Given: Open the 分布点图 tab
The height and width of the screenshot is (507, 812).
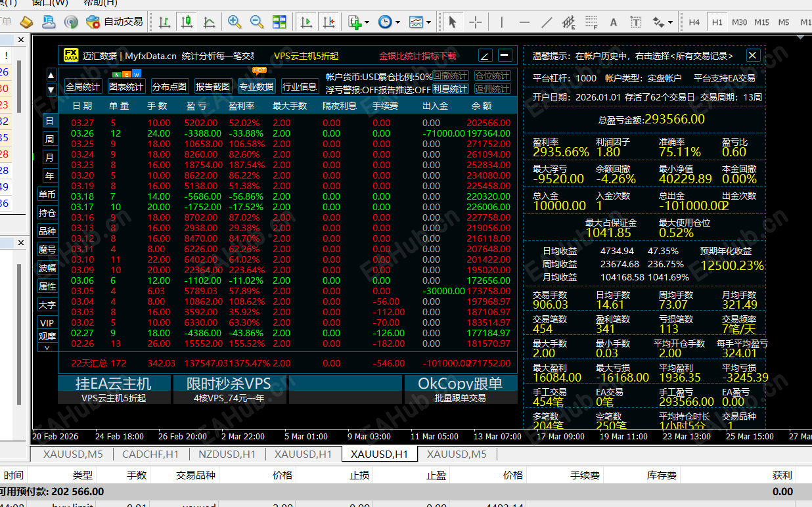Looking at the screenshot, I should [x=169, y=86].
